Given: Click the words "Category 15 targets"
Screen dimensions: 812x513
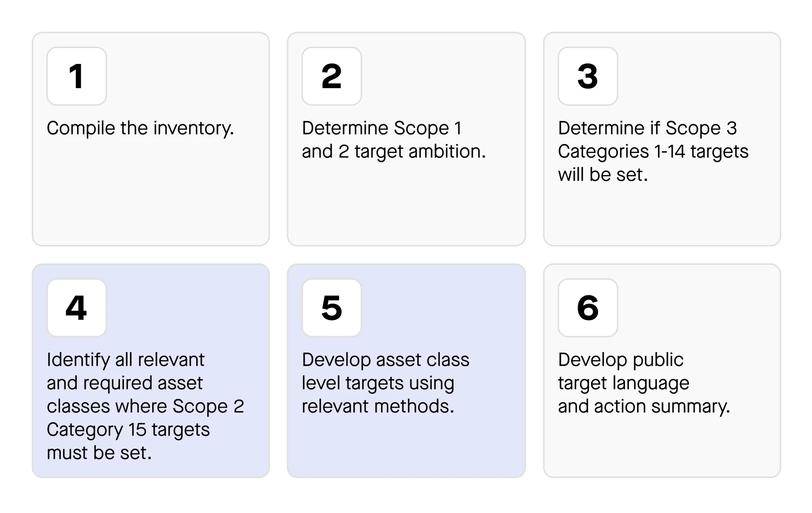Looking at the screenshot, I should (128, 430).
